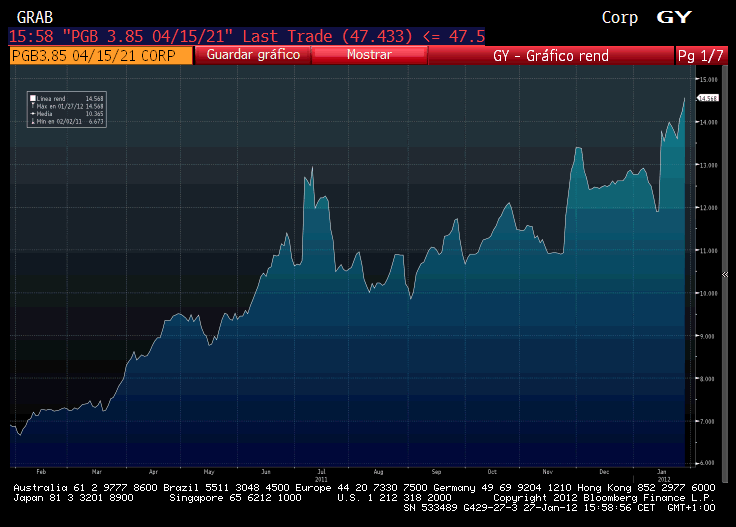This screenshot has height=527, width=736.
Task: Click the Jan 2012 x-axis label
Action: 663,475
